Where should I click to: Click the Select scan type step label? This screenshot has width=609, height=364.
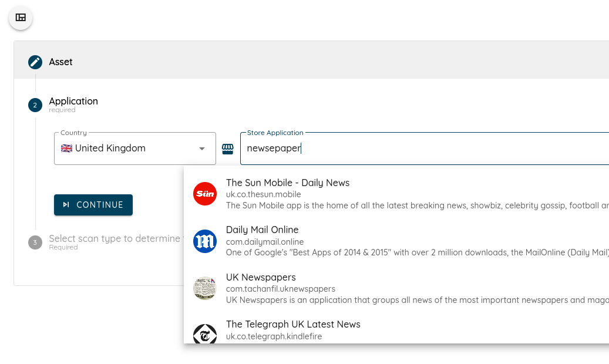tap(116, 238)
